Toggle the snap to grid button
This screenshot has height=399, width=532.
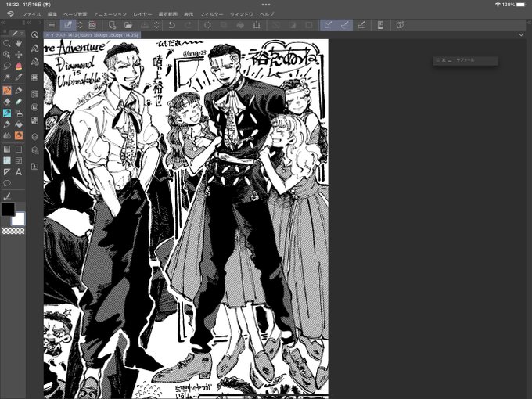tap(361, 25)
